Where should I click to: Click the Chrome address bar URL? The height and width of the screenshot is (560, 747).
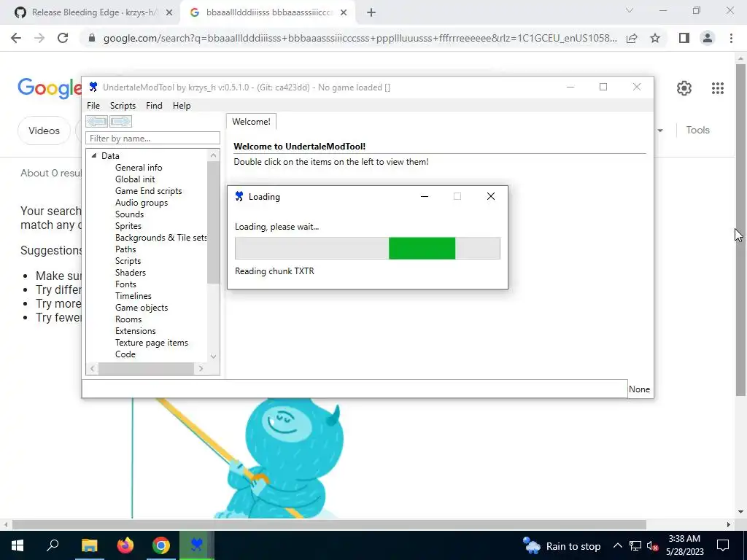[360, 38]
